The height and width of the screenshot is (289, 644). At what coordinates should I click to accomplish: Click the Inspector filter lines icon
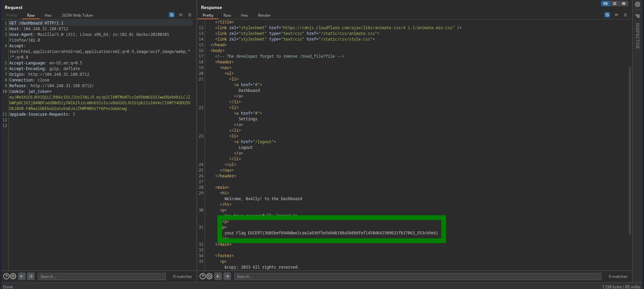pos(638,16)
